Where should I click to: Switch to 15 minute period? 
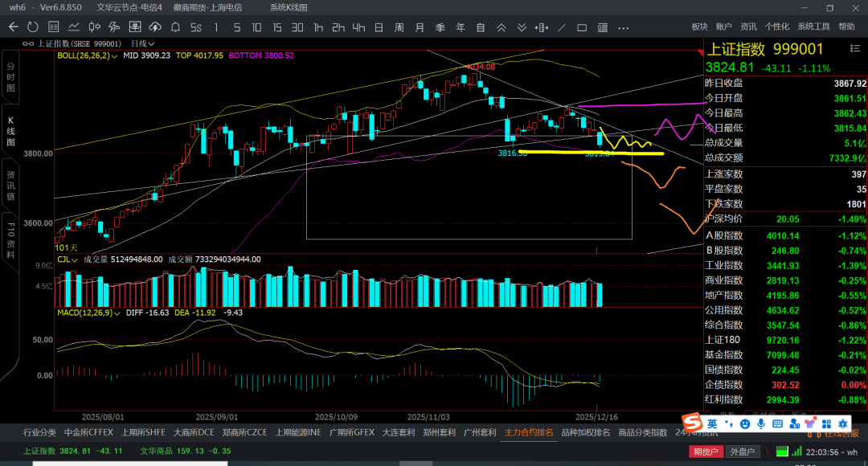point(276,27)
